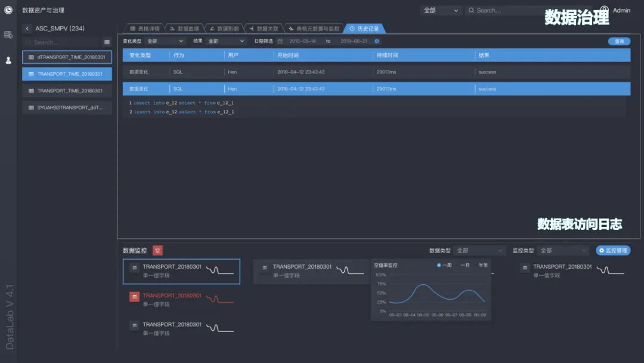Click the magnifier icon in top search
The width and height of the screenshot is (644, 363).
point(471,10)
